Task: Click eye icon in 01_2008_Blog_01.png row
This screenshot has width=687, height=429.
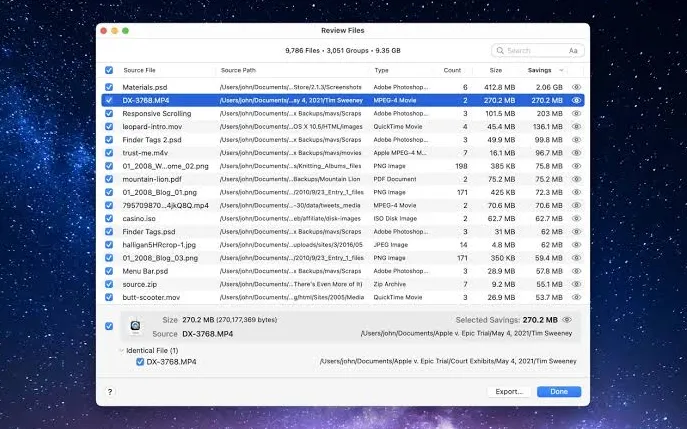Action: [576, 192]
